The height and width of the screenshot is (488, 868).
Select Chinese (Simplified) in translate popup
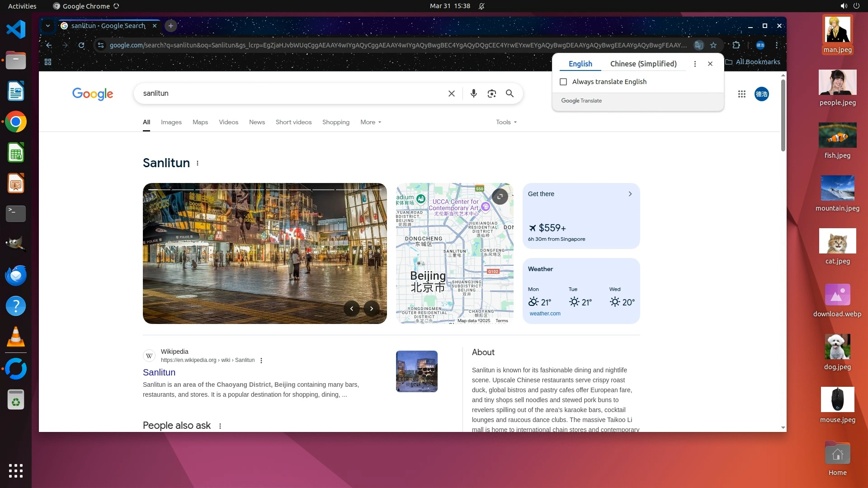tap(643, 64)
